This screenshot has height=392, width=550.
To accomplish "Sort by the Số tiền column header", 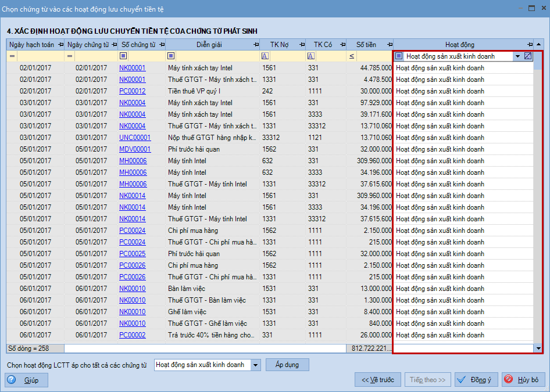I will [366, 45].
